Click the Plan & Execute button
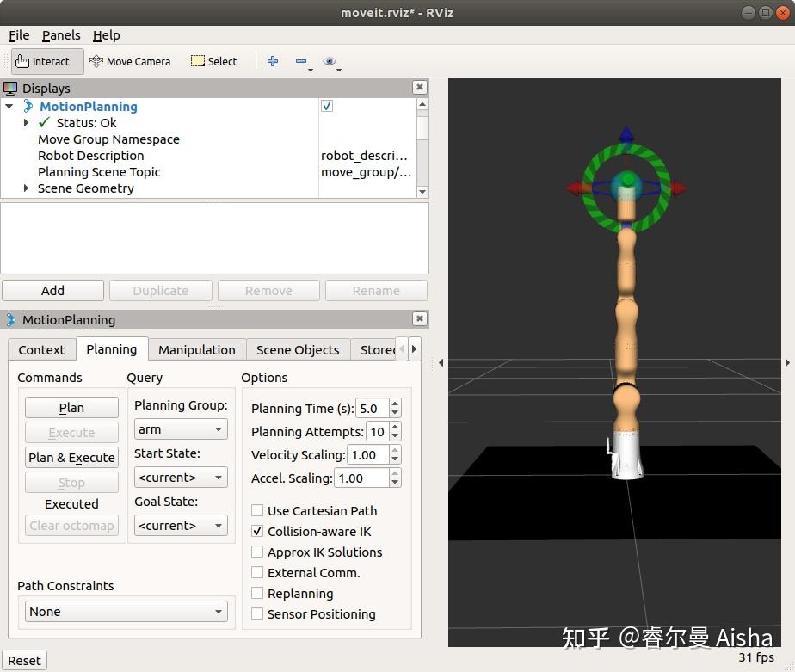The height and width of the screenshot is (672, 795). pos(71,458)
